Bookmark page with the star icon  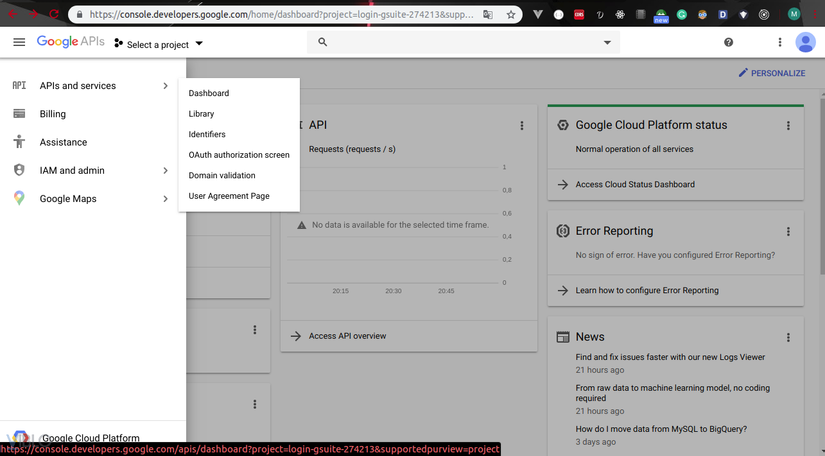[510, 15]
